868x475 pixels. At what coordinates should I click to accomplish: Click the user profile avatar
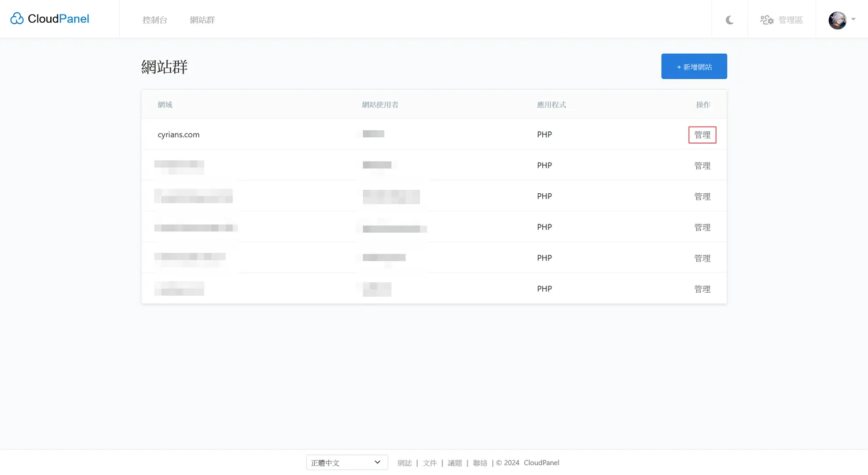(x=837, y=20)
